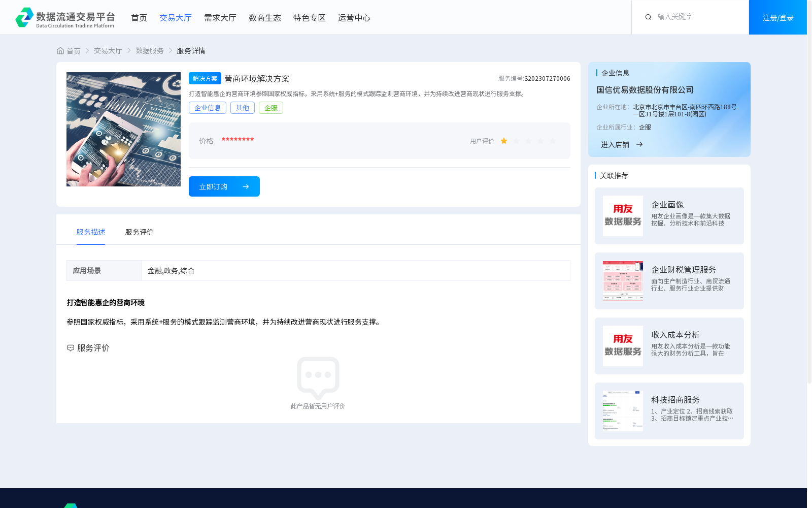Click the 首页 breadcrumb link
The width and height of the screenshot is (812, 508).
[74, 51]
